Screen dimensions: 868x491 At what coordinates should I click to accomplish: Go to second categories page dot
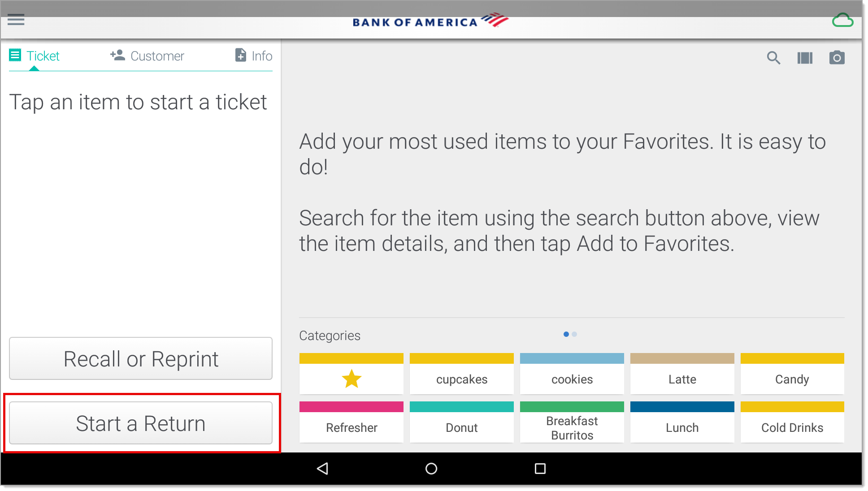coord(574,334)
